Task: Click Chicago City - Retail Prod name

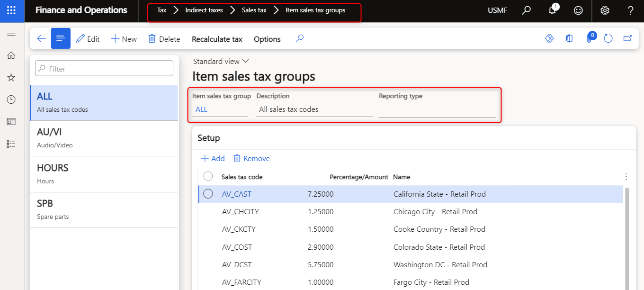Action: point(435,211)
